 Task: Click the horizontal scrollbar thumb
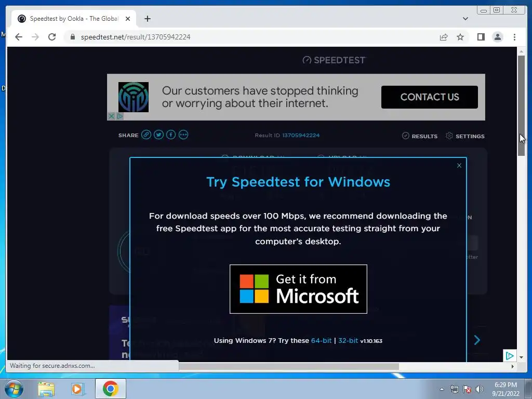(x=288, y=366)
